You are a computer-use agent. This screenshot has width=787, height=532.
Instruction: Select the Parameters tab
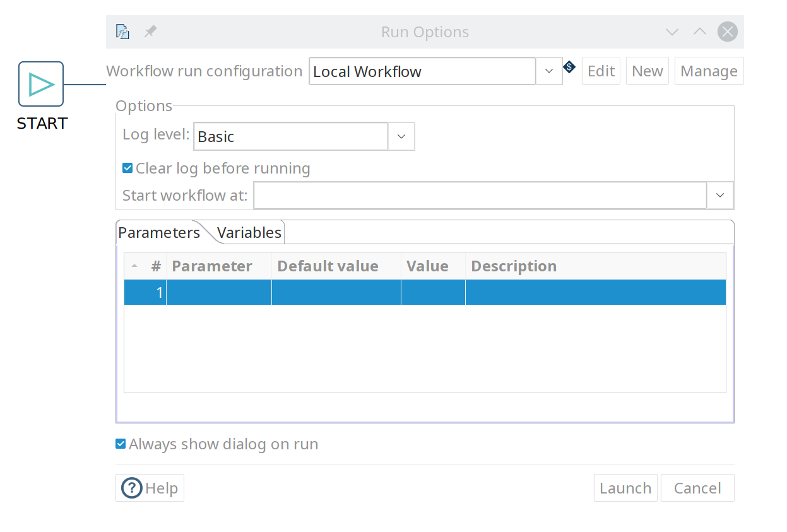pos(159,232)
